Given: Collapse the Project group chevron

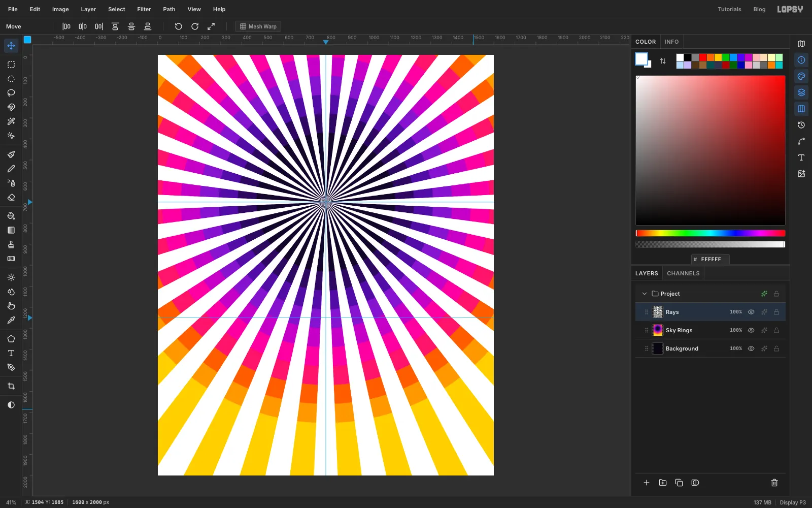Looking at the screenshot, I should [x=645, y=294].
